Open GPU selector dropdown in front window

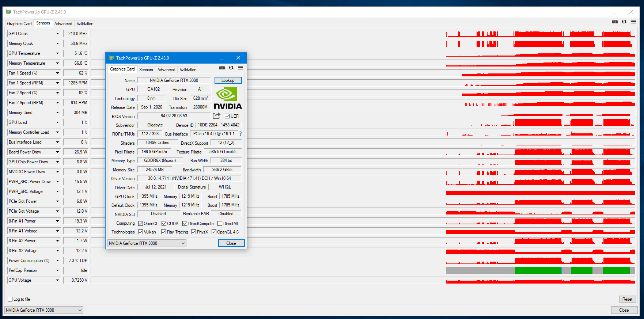click(x=147, y=243)
